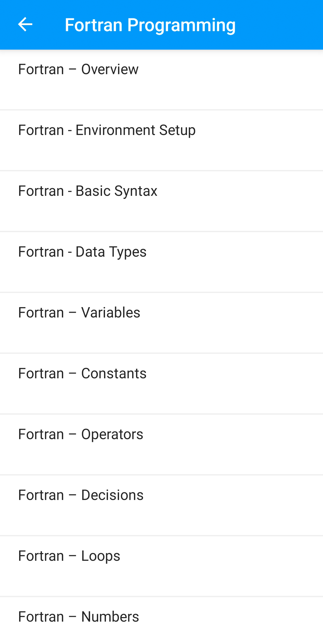
Task: Select the Loops list row
Action: [x=69, y=556]
